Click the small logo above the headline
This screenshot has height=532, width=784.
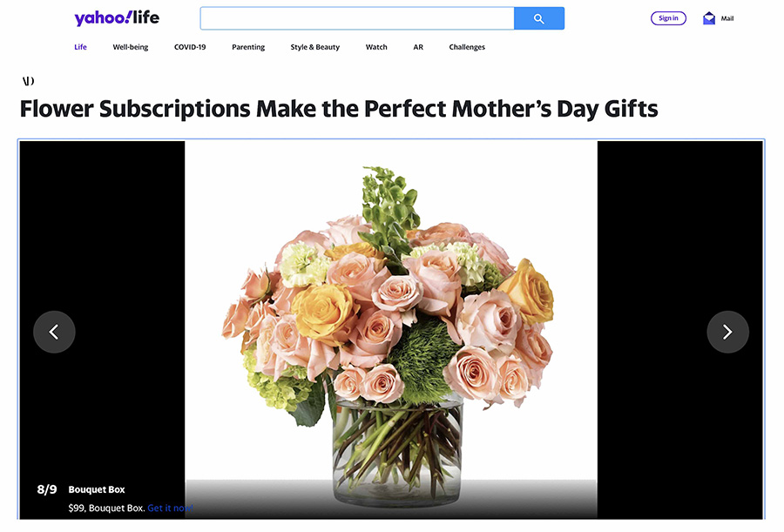point(29,81)
